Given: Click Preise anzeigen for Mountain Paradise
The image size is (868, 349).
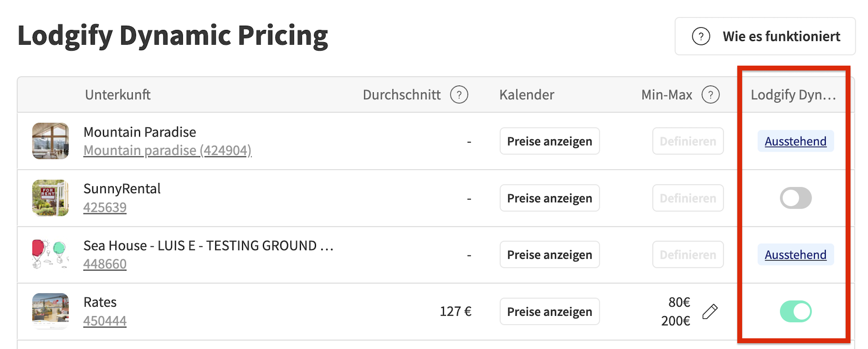Looking at the screenshot, I should 550,141.
